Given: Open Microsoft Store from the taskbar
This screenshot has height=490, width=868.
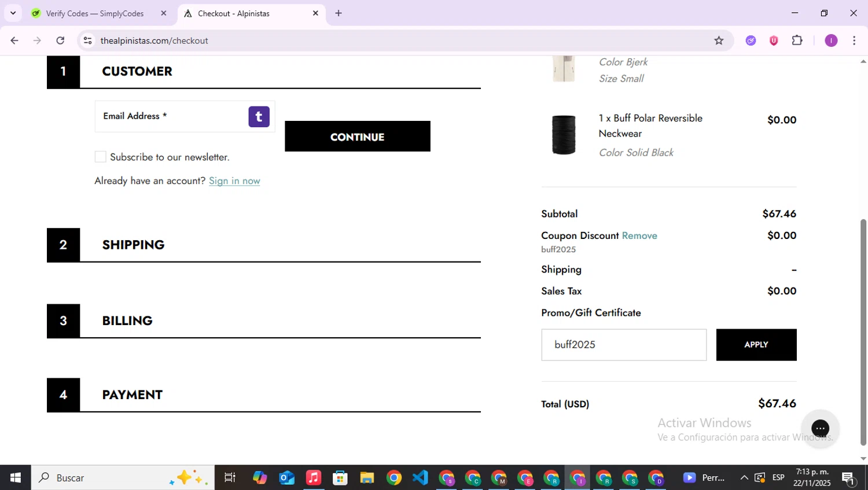Looking at the screenshot, I should [340, 478].
